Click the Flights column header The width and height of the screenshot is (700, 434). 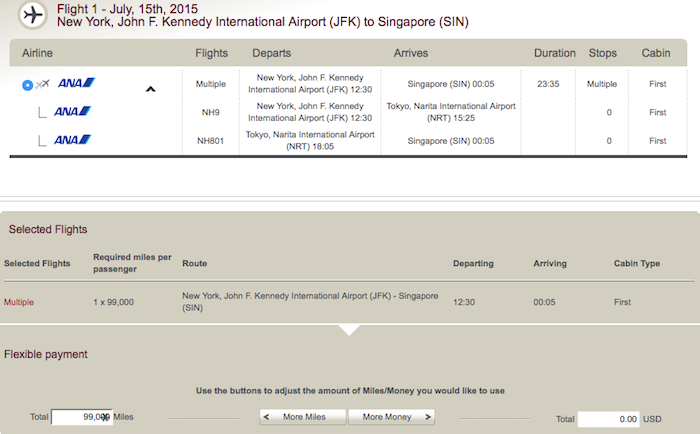click(x=212, y=53)
